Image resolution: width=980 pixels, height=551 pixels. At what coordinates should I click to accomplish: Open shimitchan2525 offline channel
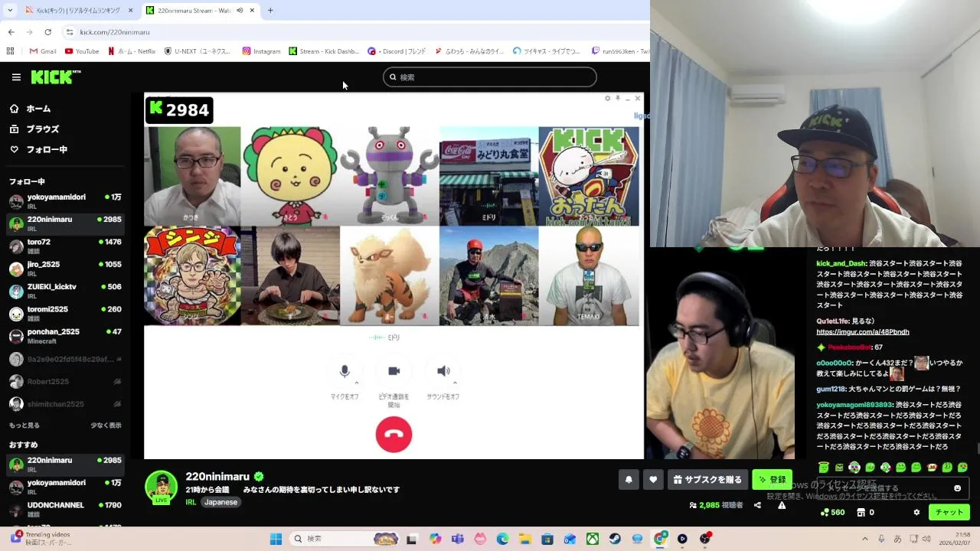pos(65,404)
